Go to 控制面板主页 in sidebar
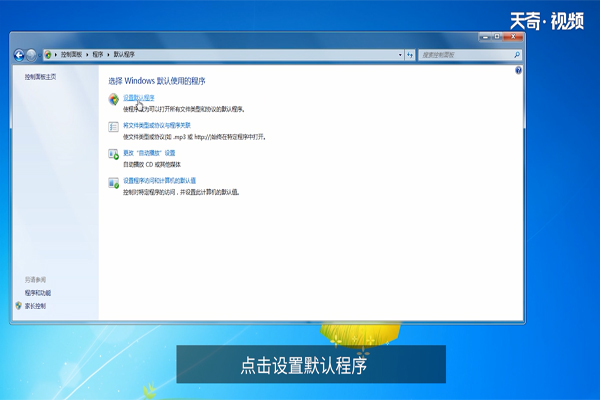 40,77
